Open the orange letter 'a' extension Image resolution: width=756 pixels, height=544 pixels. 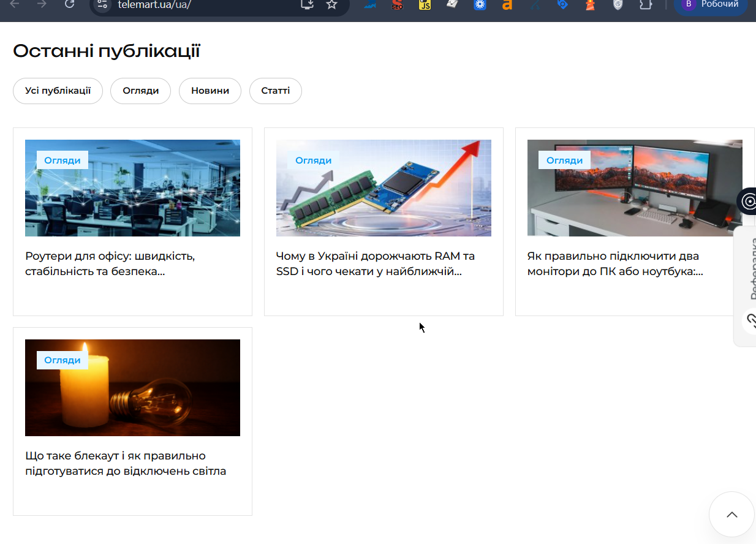[507, 5]
